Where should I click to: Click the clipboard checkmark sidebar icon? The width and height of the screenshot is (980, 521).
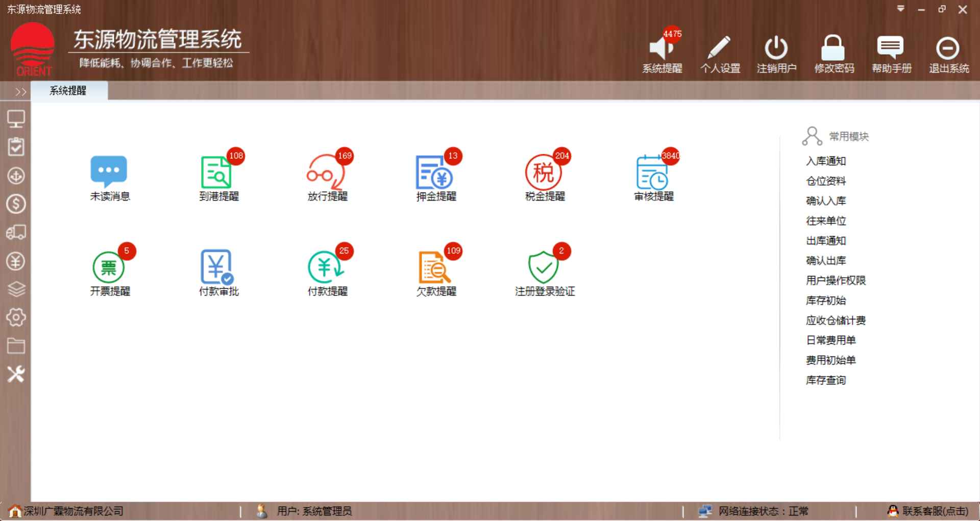coord(16,147)
